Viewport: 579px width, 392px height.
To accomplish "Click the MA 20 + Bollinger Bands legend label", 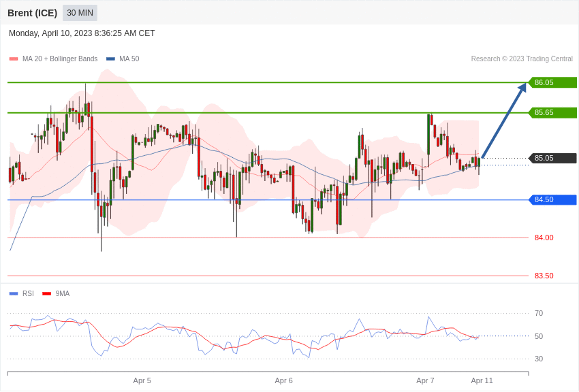I will point(60,59).
